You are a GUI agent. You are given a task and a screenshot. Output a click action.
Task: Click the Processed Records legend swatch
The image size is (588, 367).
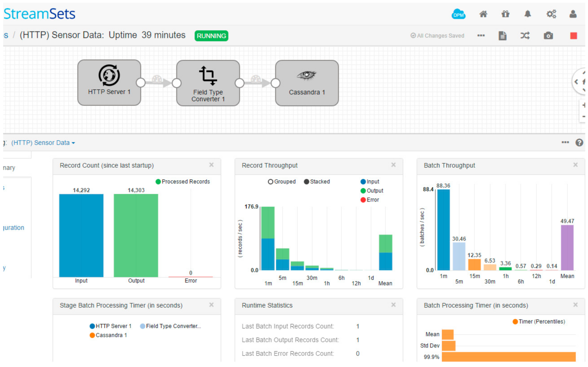tap(158, 182)
